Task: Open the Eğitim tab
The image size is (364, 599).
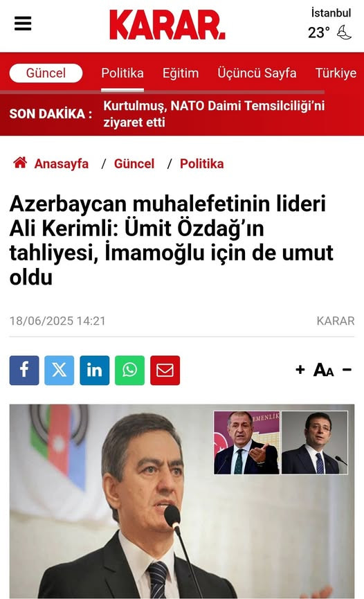Action: (x=181, y=73)
